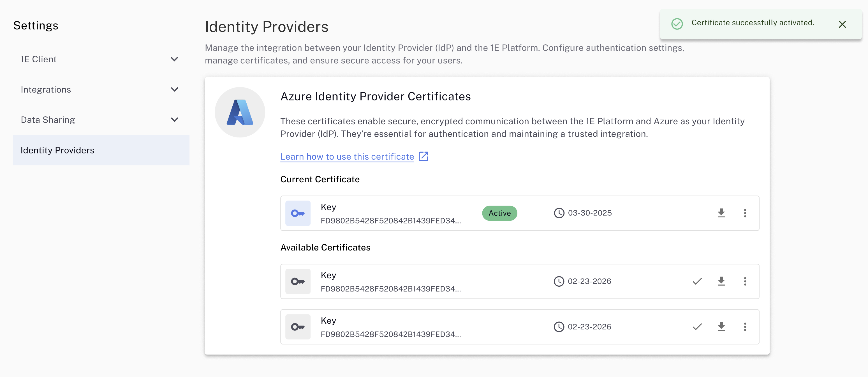Open more options for the Active certificate
This screenshot has width=868, height=377.
tap(745, 213)
